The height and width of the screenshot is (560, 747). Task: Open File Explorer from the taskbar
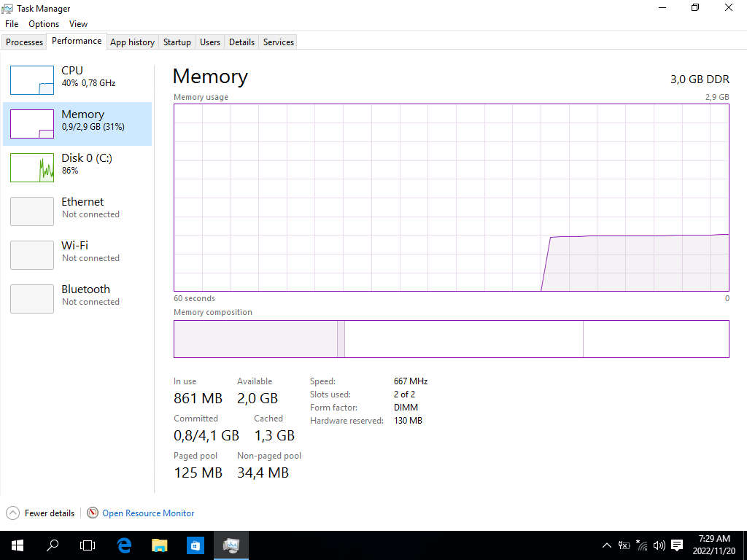[160, 545]
